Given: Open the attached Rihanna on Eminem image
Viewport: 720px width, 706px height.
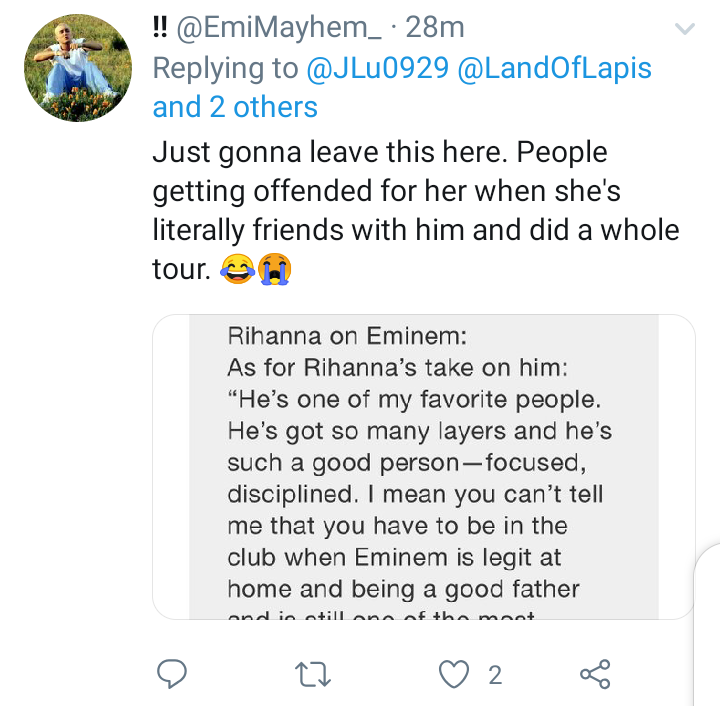Looking at the screenshot, I should click(423, 467).
